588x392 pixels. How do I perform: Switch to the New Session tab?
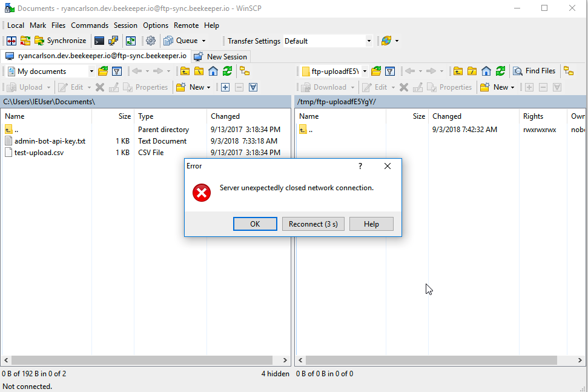220,56
